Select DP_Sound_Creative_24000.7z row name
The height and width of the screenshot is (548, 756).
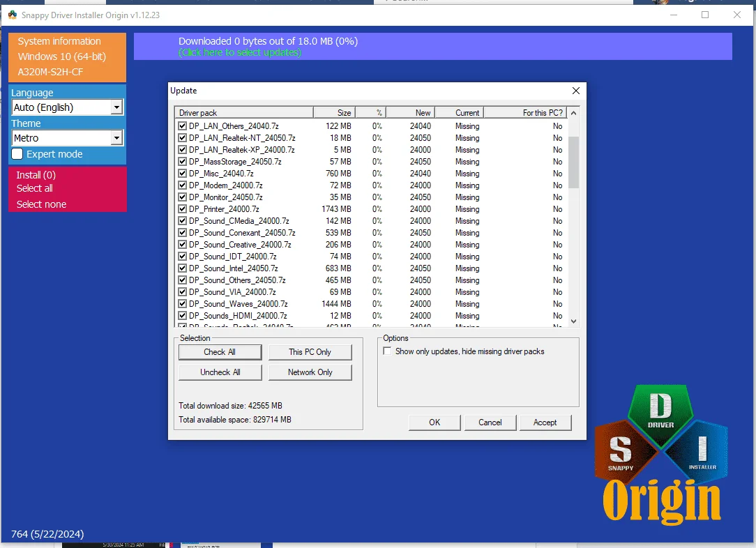tap(240, 244)
